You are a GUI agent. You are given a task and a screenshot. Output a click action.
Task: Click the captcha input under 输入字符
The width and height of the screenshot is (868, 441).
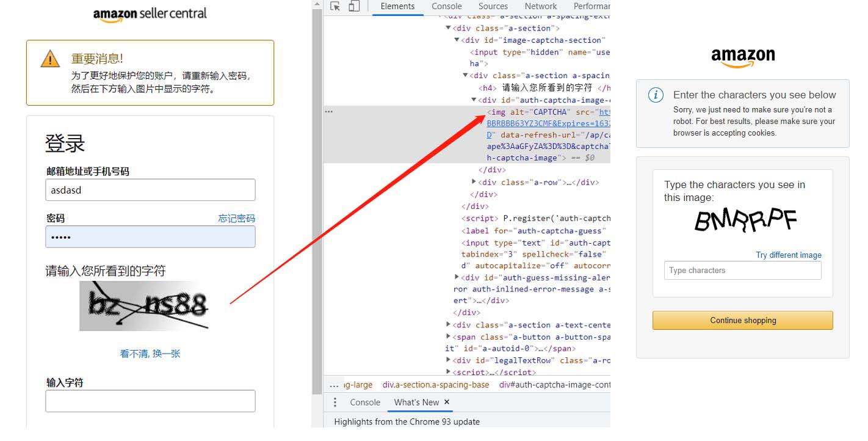click(150, 401)
